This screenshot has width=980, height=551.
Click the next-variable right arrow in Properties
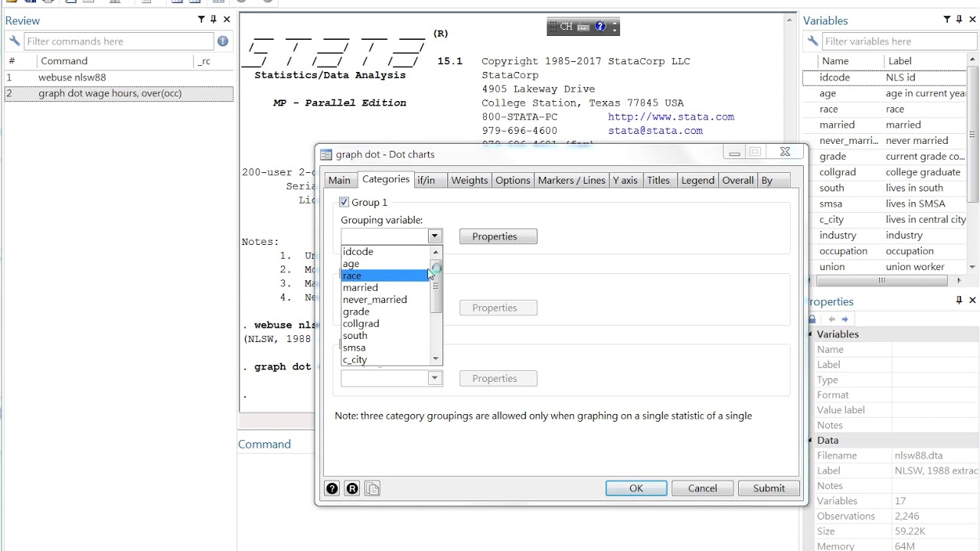[x=845, y=319]
